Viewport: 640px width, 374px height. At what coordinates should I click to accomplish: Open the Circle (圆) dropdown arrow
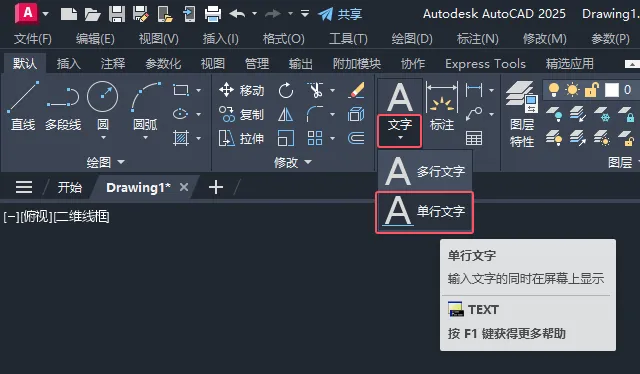point(103,138)
